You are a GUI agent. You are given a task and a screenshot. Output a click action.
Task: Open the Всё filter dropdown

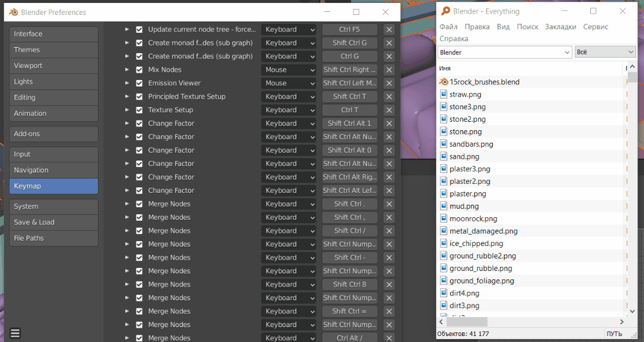605,52
